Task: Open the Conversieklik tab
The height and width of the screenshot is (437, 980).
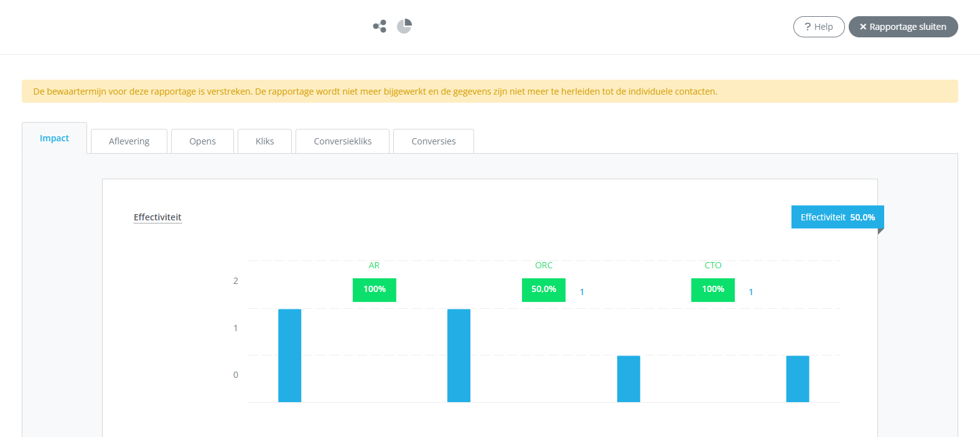Action: [x=342, y=141]
